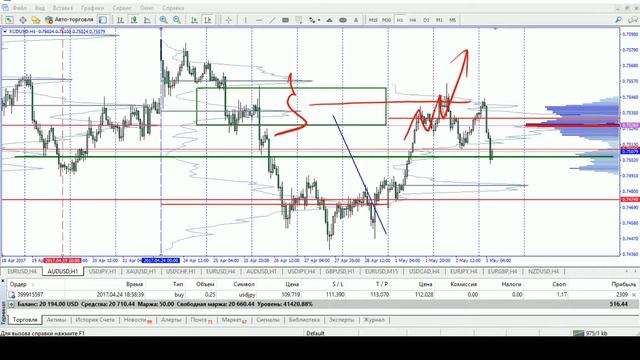Select the text label A tool
The height and width of the screenshot is (360, 640).
356,20
